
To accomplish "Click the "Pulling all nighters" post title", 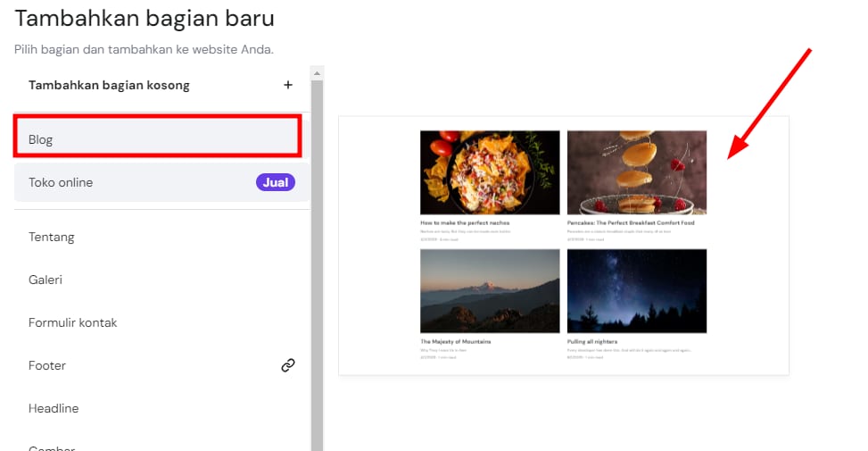I will [x=592, y=341].
